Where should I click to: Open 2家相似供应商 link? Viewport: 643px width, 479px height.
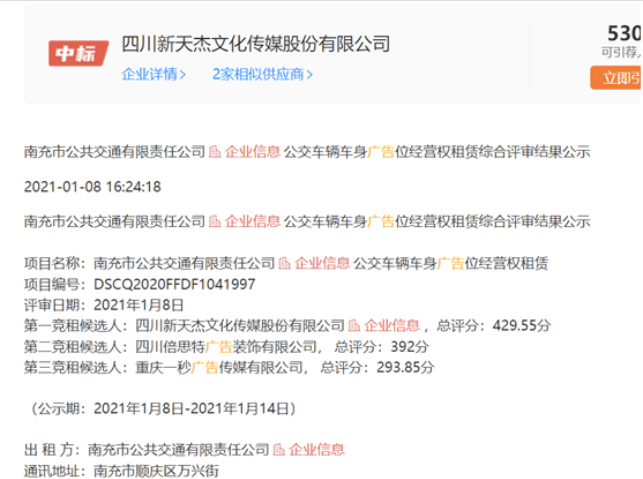pyautogui.click(x=262, y=75)
